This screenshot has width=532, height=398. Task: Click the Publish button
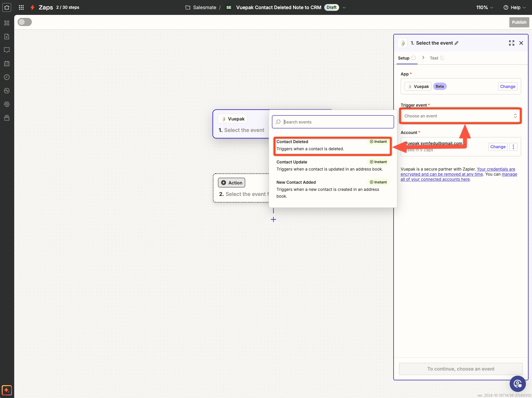pos(519,22)
